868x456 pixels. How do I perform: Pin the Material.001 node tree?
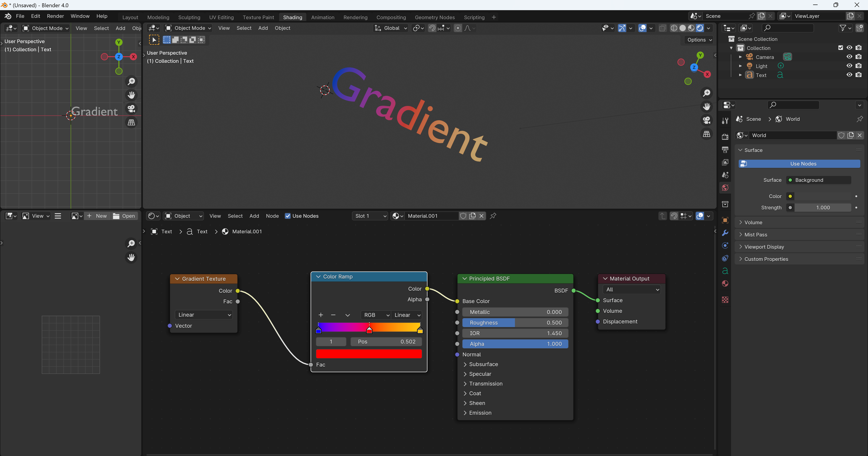coord(493,216)
